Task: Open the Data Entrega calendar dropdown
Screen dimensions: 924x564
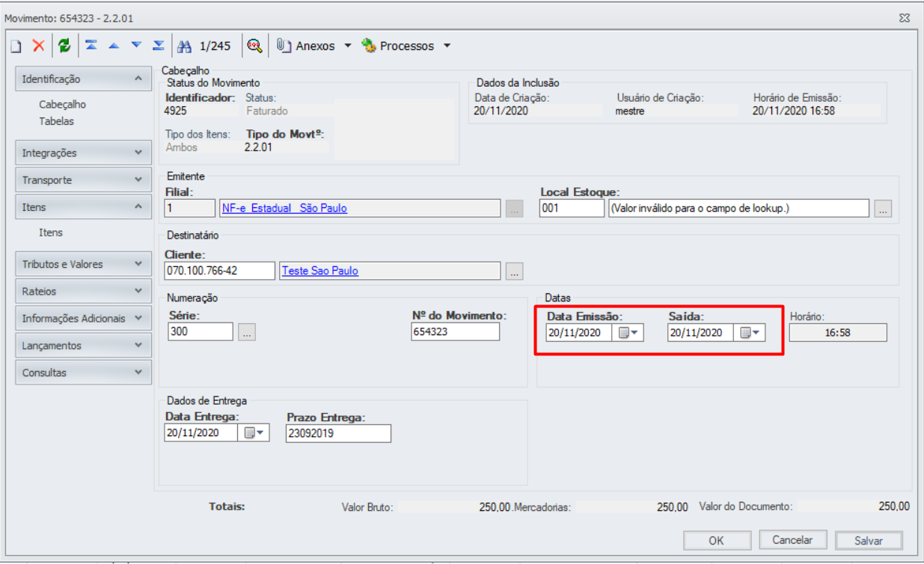Action: [x=253, y=433]
